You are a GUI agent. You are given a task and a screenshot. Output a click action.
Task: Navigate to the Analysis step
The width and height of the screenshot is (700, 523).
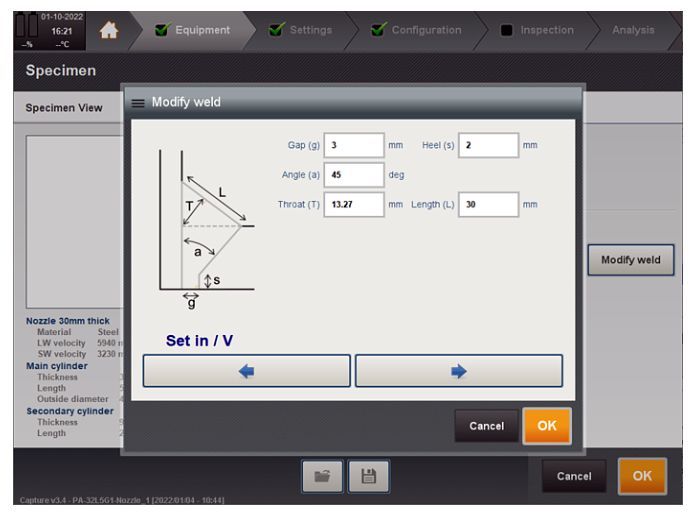click(633, 30)
